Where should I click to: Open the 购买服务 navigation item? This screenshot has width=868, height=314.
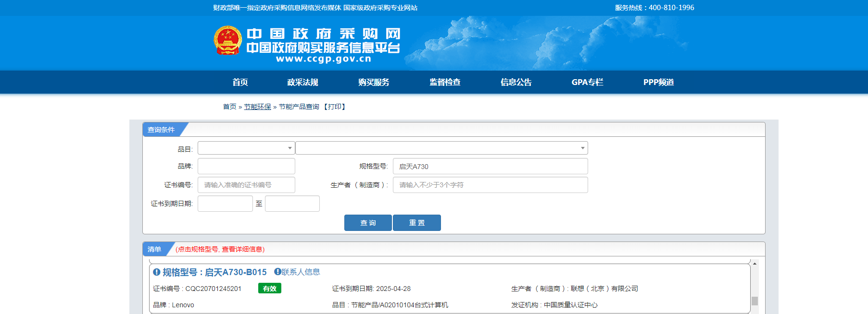coord(374,82)
